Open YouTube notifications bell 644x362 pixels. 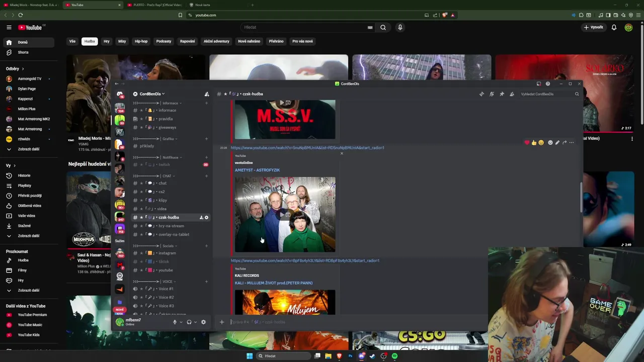(x=614, y=27)
